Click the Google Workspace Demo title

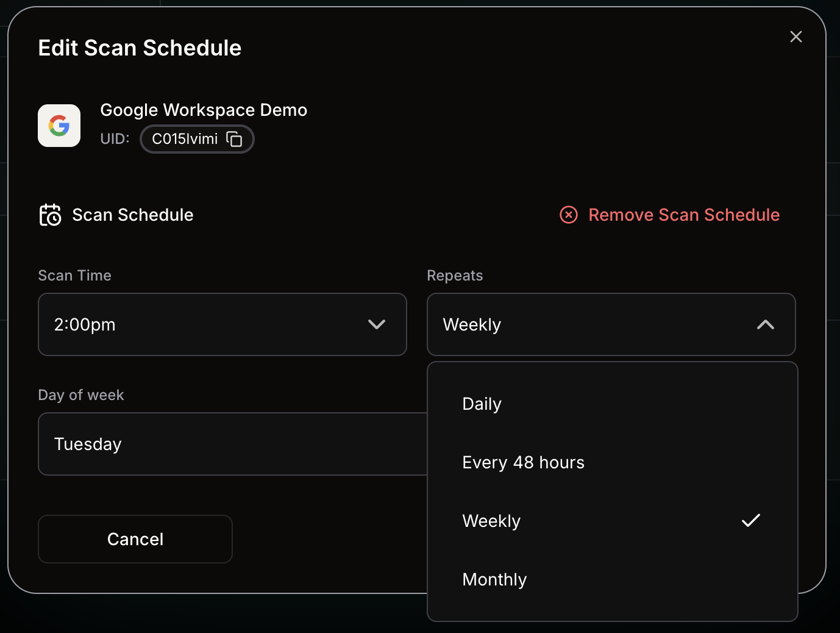click(x=204, y=110)
